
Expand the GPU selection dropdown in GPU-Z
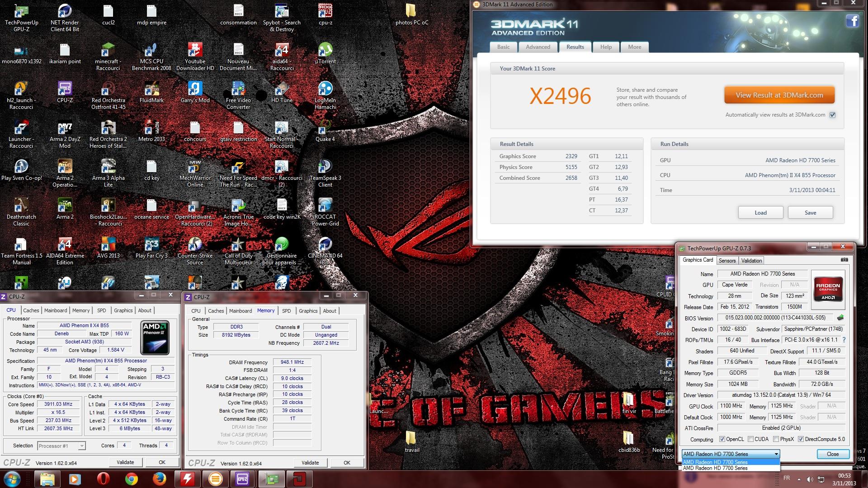click(776, 454)
